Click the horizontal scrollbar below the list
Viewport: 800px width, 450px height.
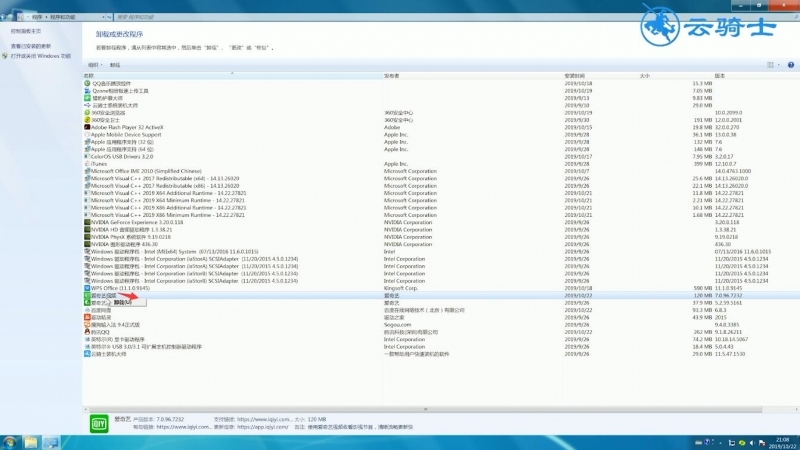click(425, 409)
